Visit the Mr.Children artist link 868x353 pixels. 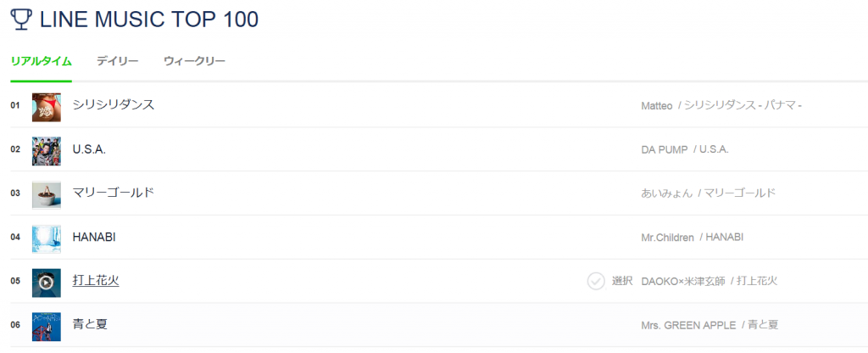(x=668, y=237)
